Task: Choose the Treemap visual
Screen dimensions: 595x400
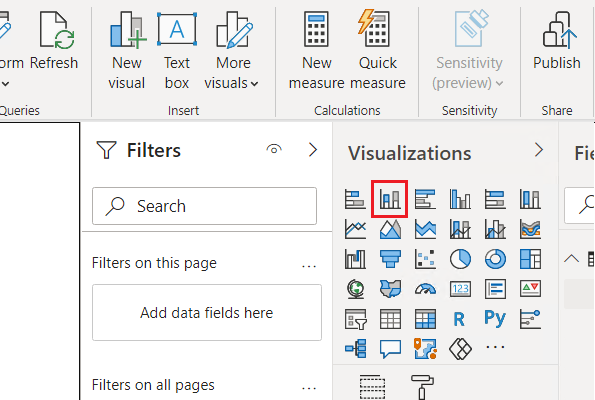Action: click(x=530, y=259)
